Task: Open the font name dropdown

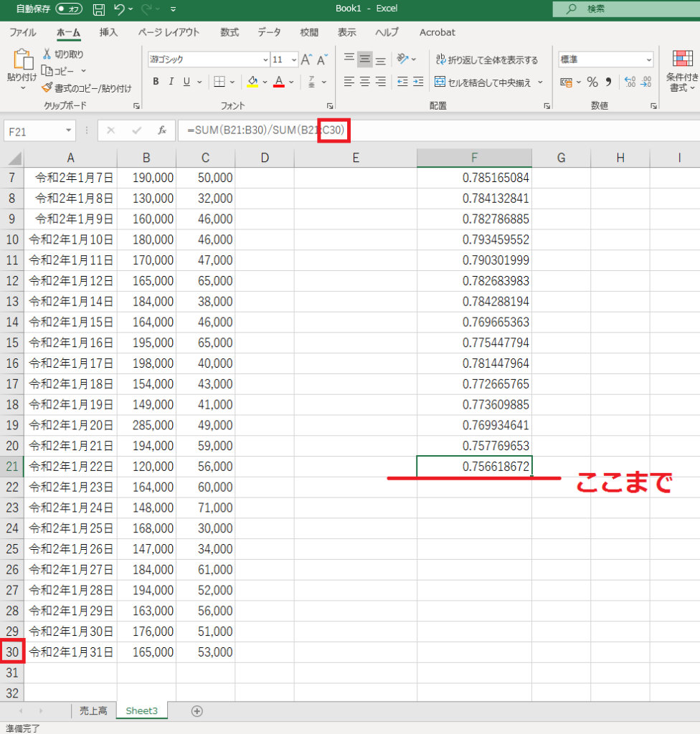Action: (x=265, y=60)
